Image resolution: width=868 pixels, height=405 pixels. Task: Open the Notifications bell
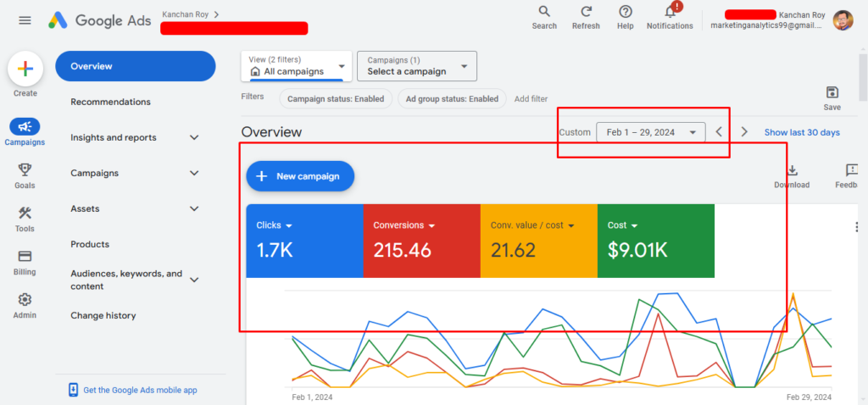click(670, 12)
